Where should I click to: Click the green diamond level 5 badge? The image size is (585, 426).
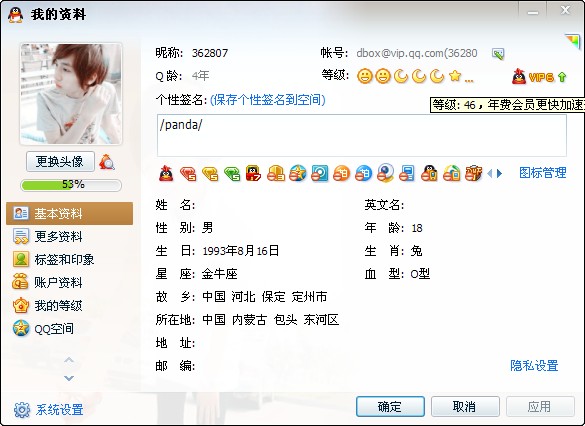point(232,173)
